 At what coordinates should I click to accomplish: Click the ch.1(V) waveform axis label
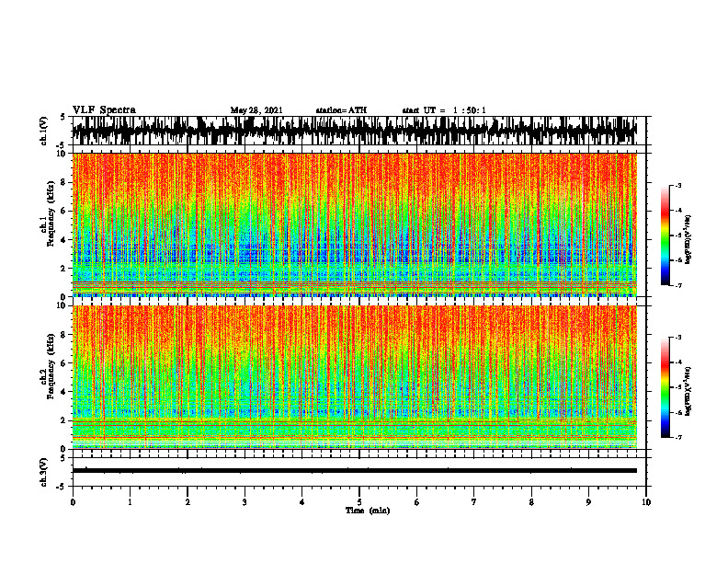(43, 131)
